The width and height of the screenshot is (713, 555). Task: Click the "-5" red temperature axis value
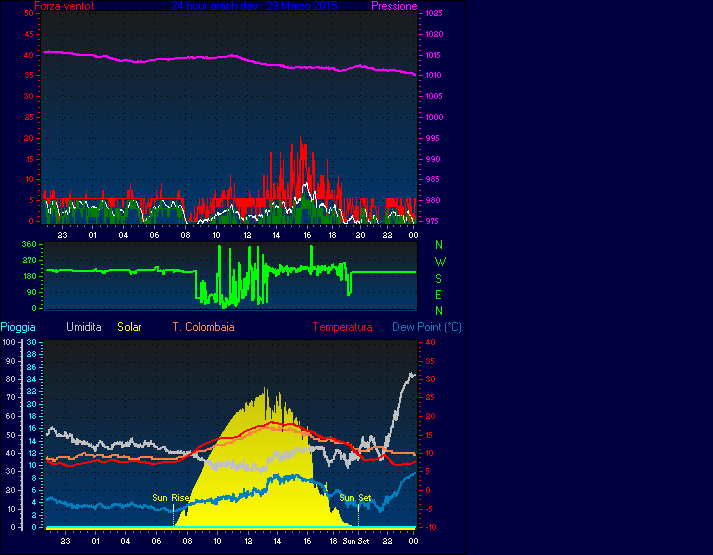coord(431,509)
